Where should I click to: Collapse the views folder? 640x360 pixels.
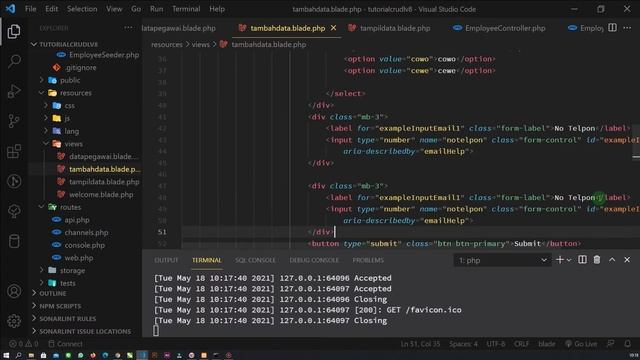coord(73,144)
